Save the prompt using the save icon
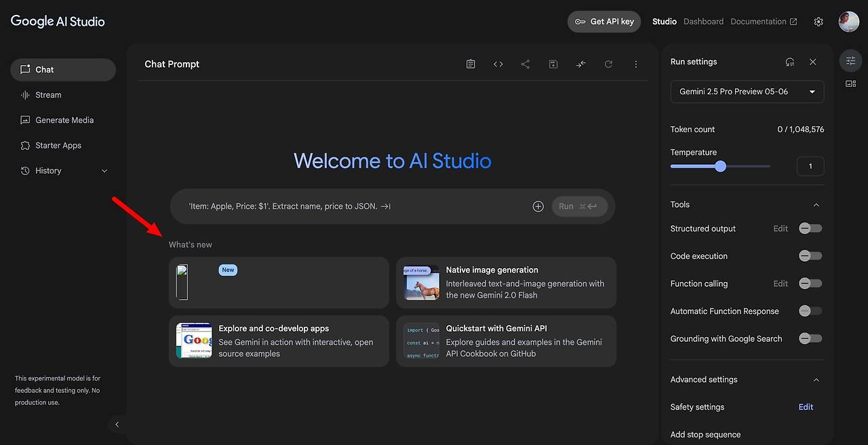Image resolution: width=868 pixels, height=445 pixels. tap(553, 63)
